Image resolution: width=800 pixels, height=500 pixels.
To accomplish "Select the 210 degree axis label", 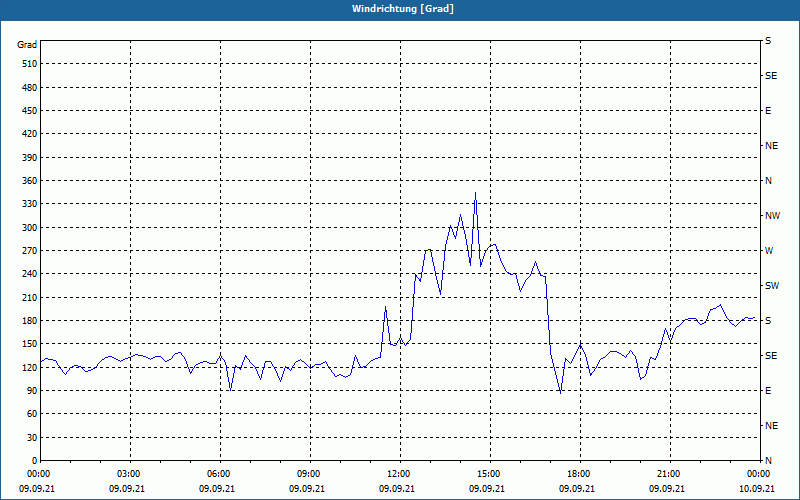I will point(30,297).
